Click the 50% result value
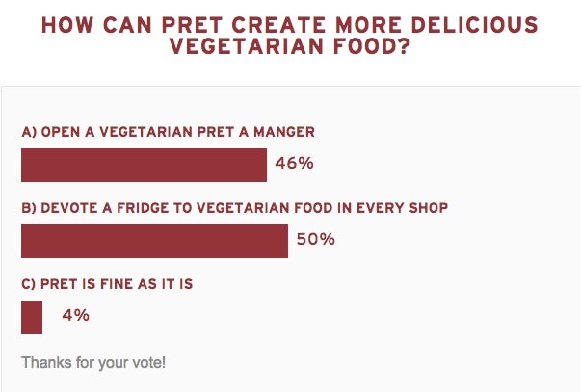Image resolution: width=581 pixels, height=392 pixels. [x=316, y=239]
